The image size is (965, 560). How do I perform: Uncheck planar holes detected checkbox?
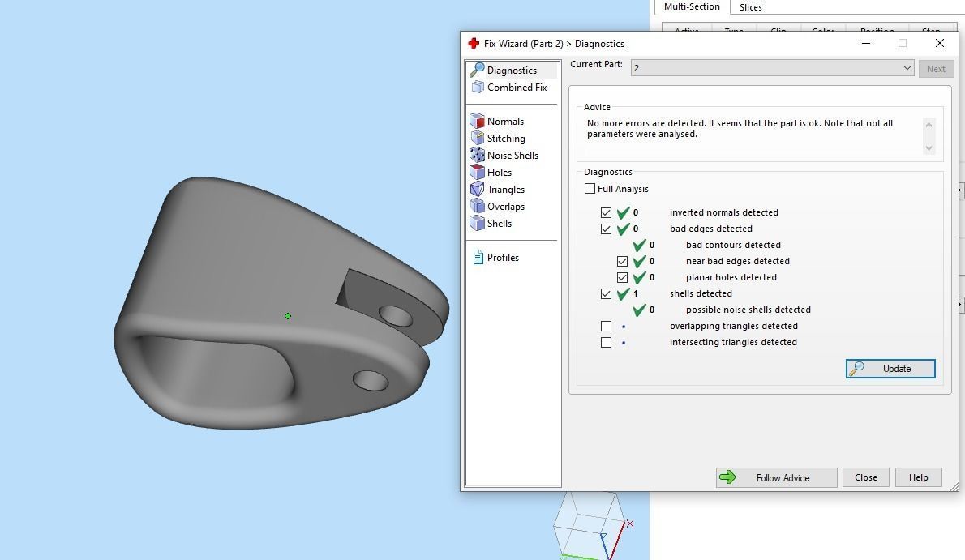click(622, 277)
